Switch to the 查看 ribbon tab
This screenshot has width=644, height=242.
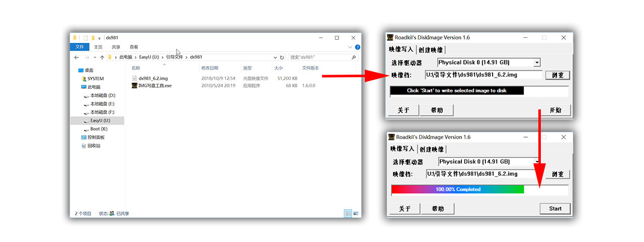tap(134, 47)
